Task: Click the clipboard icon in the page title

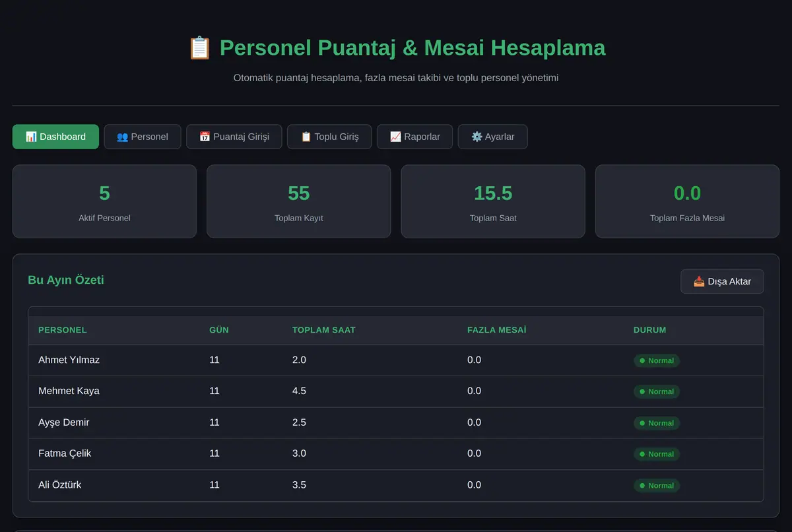Action: point(199,48)
